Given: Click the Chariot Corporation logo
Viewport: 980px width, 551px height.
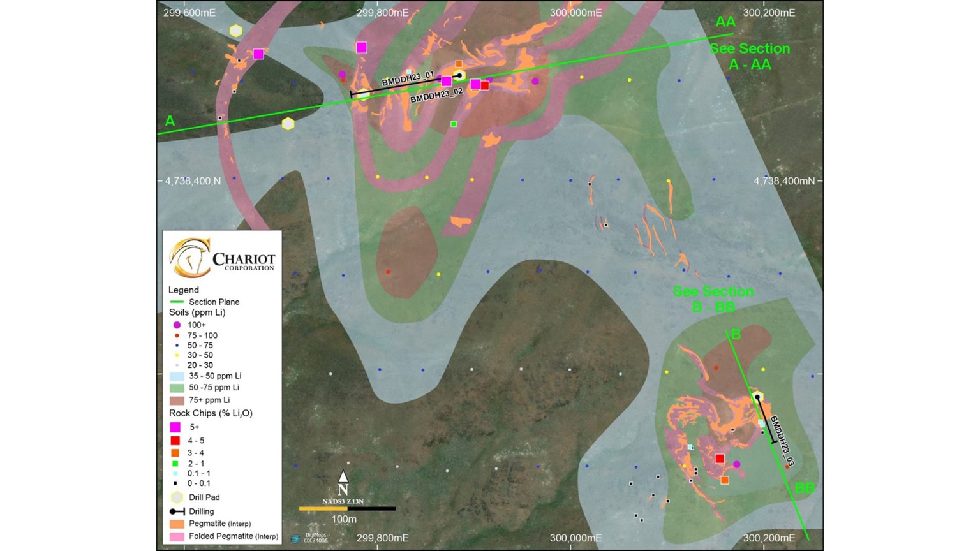Looking at the screenshot, I should pos(221,257).
